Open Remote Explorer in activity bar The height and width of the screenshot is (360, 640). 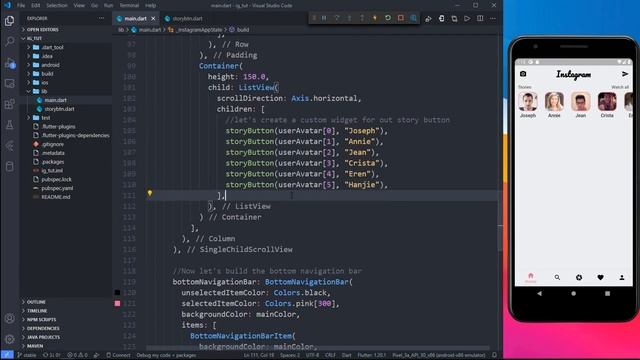9,83
